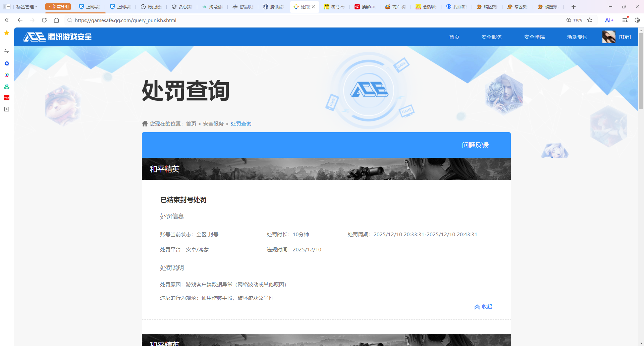644x346 pixels.
Task: Click the add (+) icon at sidebar bottom
Action: (6, 109)
